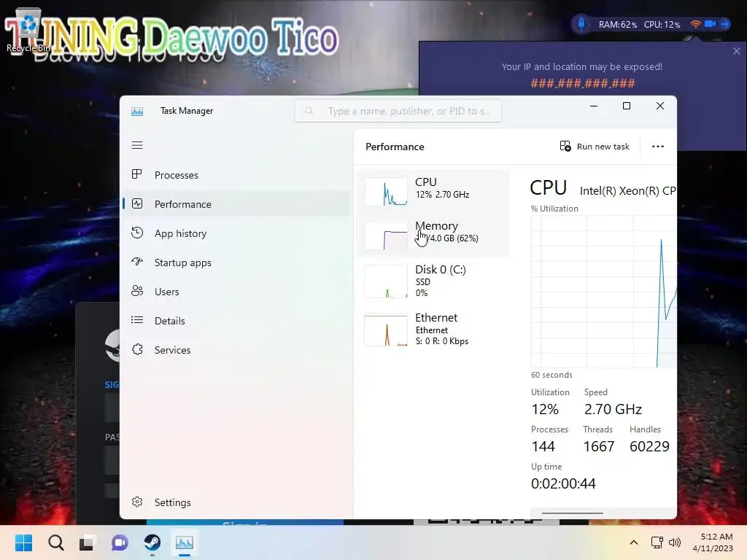The width and height of the screenshot is (747, 560).
Task: Click the Services puzzle icon
Action: point(137,349)
